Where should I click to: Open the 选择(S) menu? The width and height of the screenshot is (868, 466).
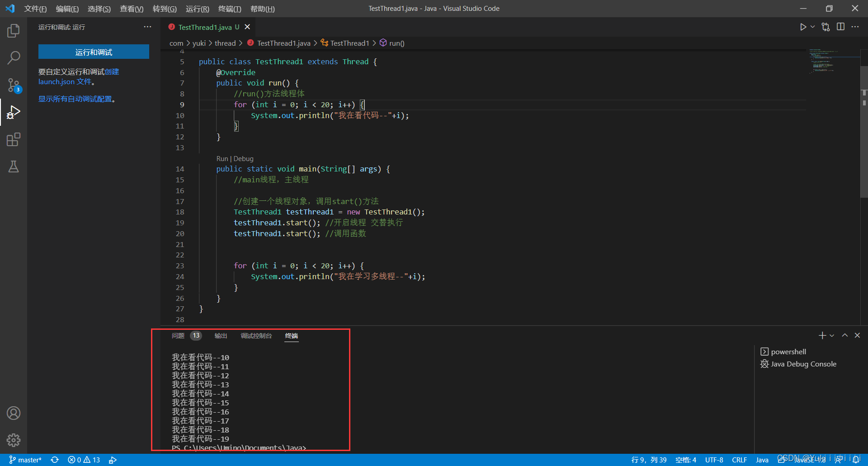(x=99, y=9)
